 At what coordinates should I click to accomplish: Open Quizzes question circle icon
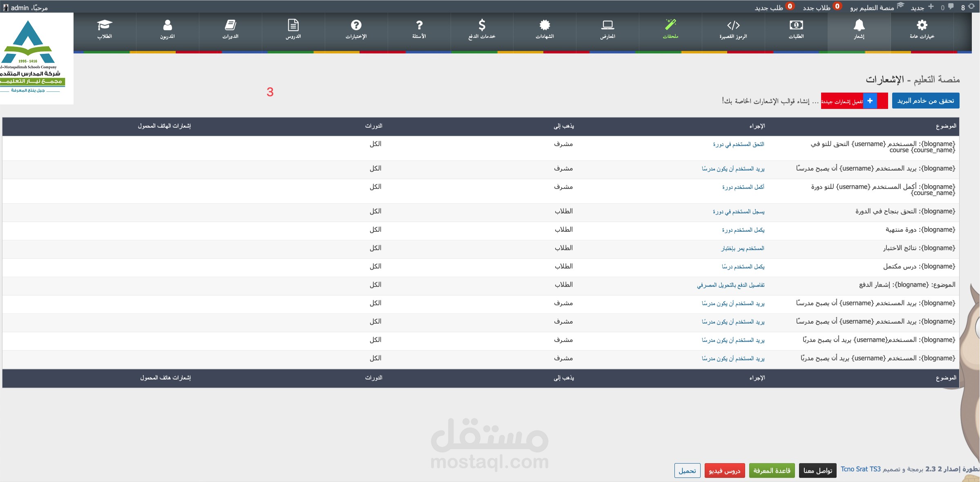point(356,25)
